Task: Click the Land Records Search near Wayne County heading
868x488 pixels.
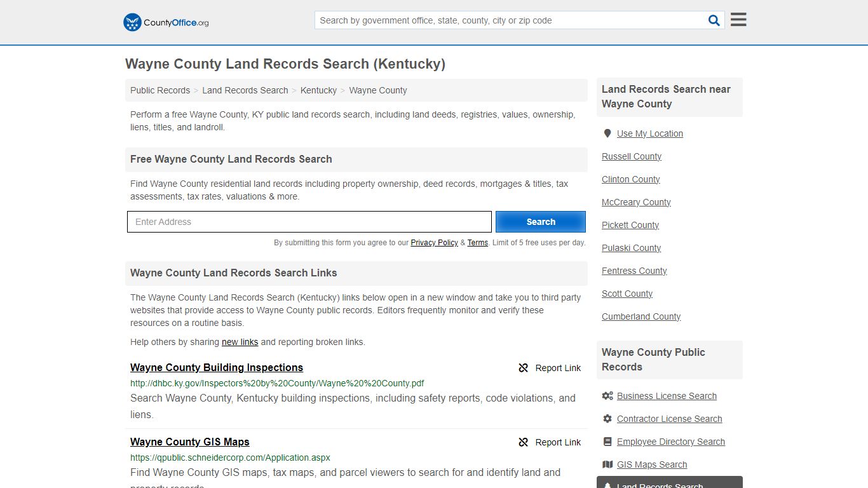Action: [x=670, y=97]
